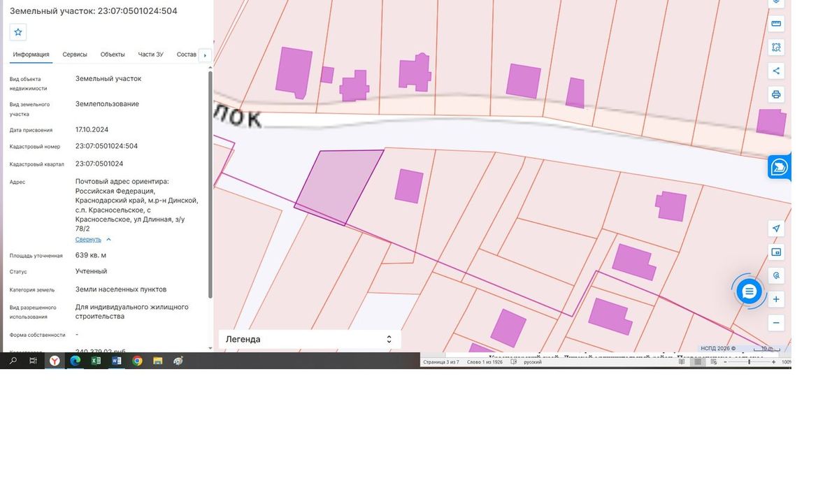
Task: Click cadastral quarter value 23:07:0501024
Action: pos(99,164)
